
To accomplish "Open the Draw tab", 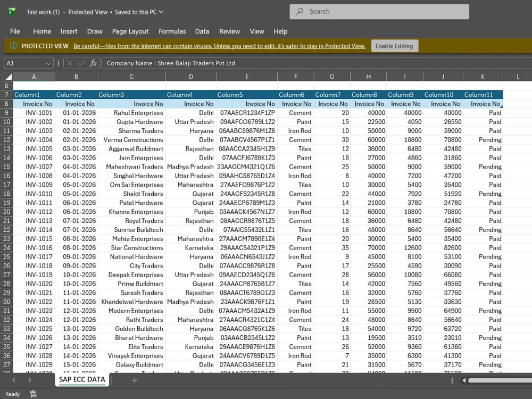I will point(95,31).
